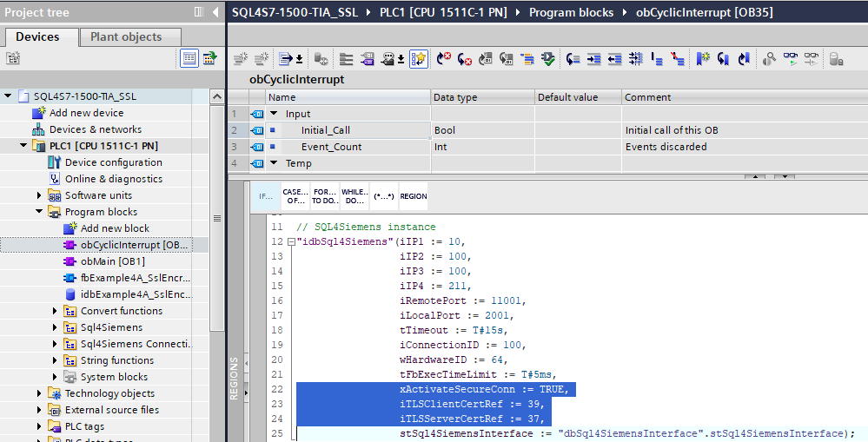The width and height of the screenshot is (868, 442).
Task: Expand the Technology objects folder
Action: tap(39, 393)
